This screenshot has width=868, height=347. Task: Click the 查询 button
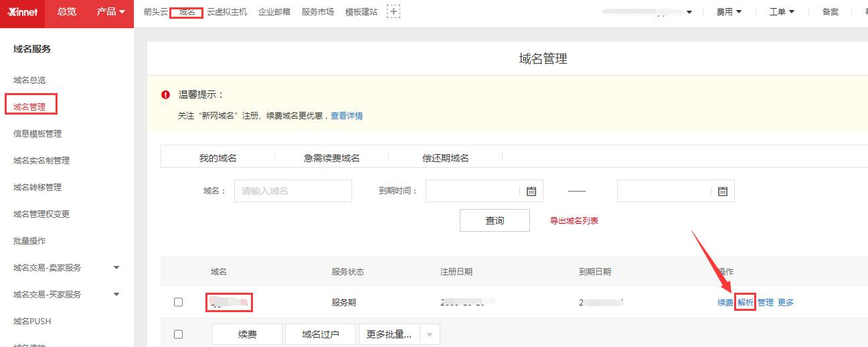(x=495, y=220)
